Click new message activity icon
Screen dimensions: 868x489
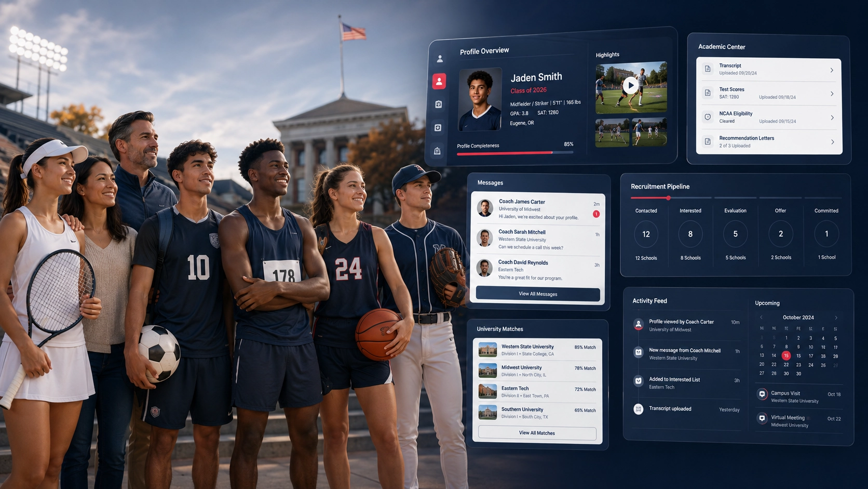point(639,352)
